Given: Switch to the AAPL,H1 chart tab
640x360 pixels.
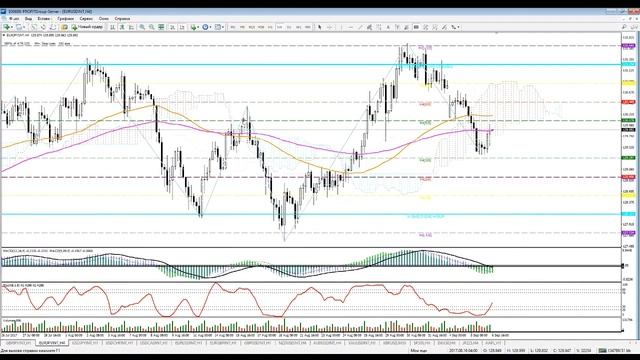Looking at the screenshot, I should [493, 343].
